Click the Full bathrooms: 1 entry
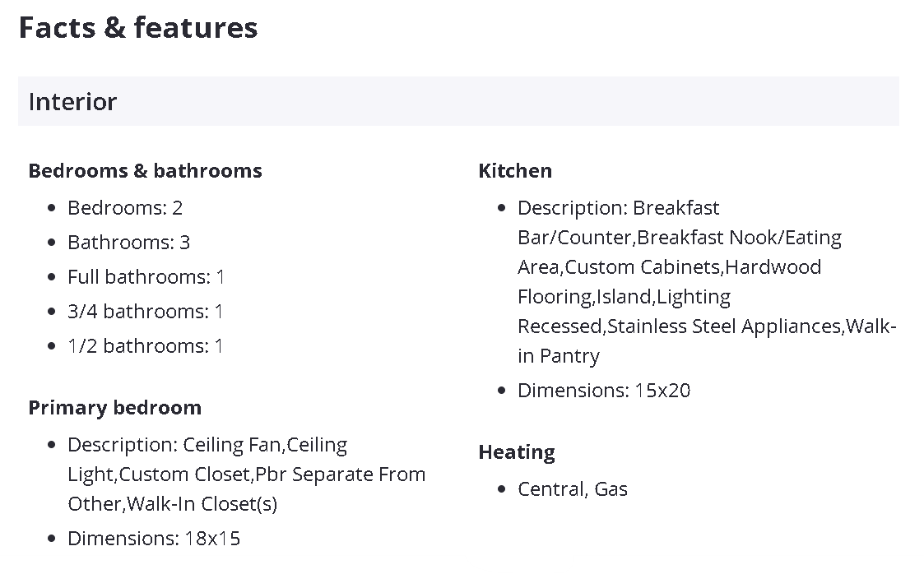The width and height of the screenshot is (924, 574). point(146,276)
